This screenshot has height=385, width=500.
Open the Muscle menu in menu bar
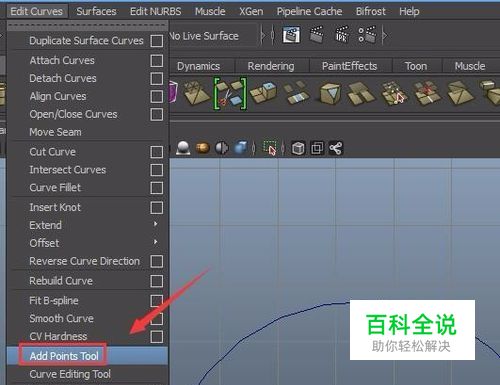click(210, 11)
